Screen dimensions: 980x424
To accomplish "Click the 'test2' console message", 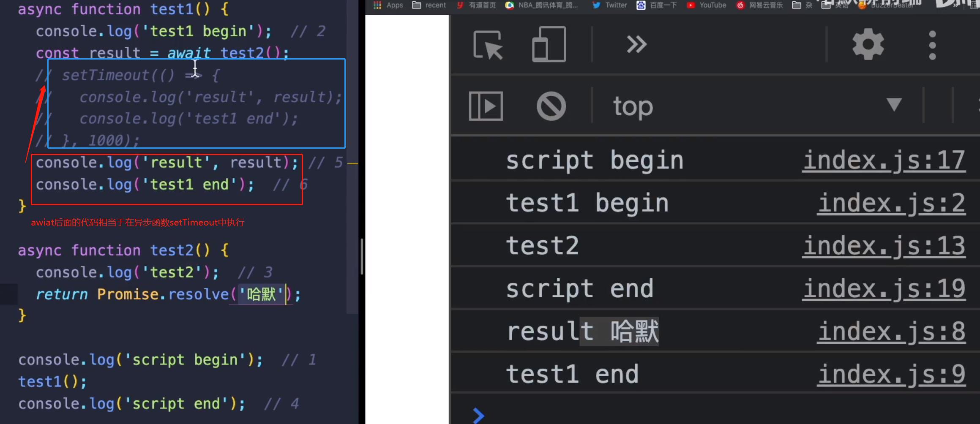I will (x=542, y=246).
